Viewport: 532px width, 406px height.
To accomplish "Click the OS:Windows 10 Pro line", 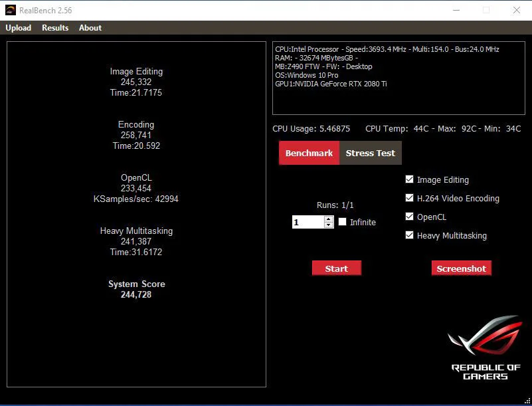I will click(x=307, y=75).
